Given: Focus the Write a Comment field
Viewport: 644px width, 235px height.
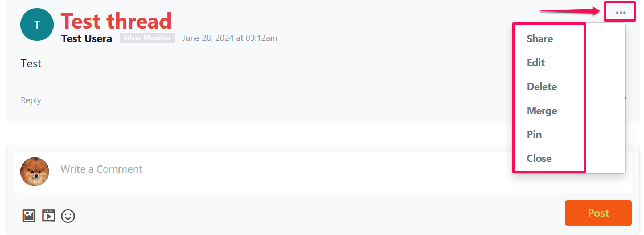Looking at the screenshot, I should pyautogui.click(x=279, y=169).
